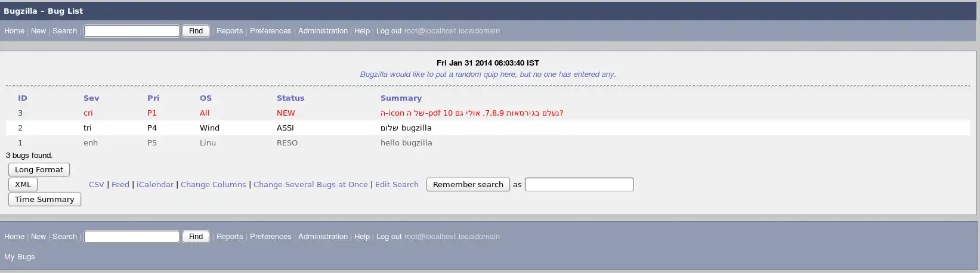Click New link in top navigation

[38, 31]
